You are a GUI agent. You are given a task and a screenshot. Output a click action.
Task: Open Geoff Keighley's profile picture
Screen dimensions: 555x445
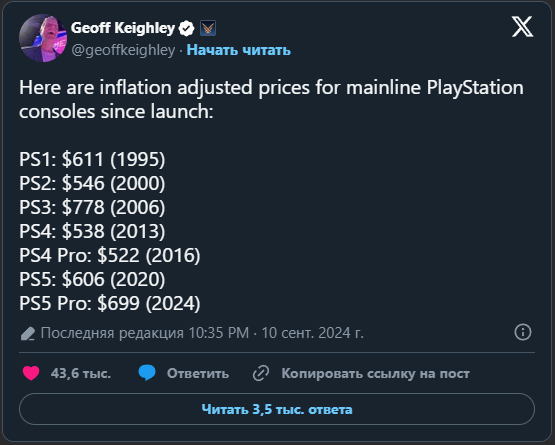click(43, 38)
